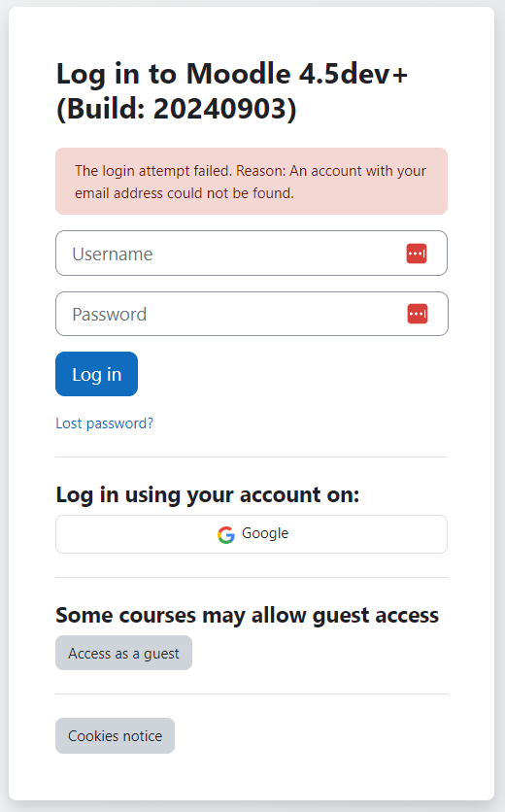
Task: Submit with the blue Log in button
Action: click(96, 374)
